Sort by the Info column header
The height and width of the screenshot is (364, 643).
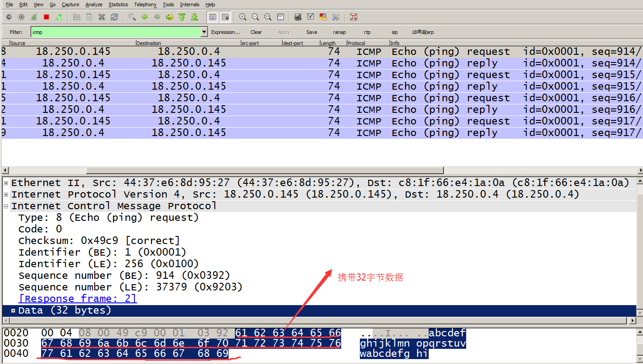[516, 43]
